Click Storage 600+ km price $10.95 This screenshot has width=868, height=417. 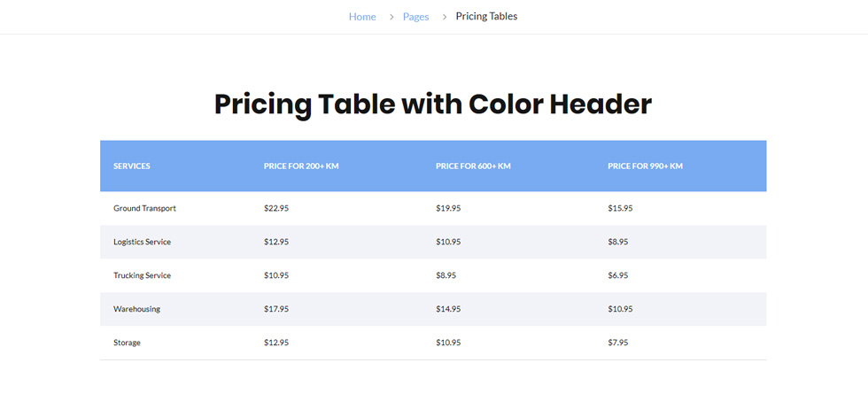coord(448,343)
